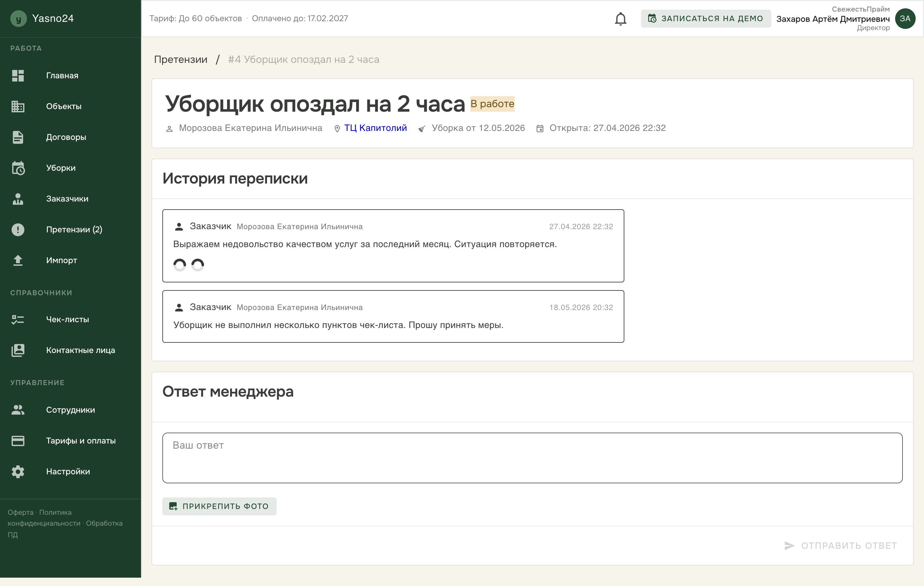Screen dimensions: 924x586
Task: Click the Тарифы и оплаты card icon
Action: coord(18,441)
